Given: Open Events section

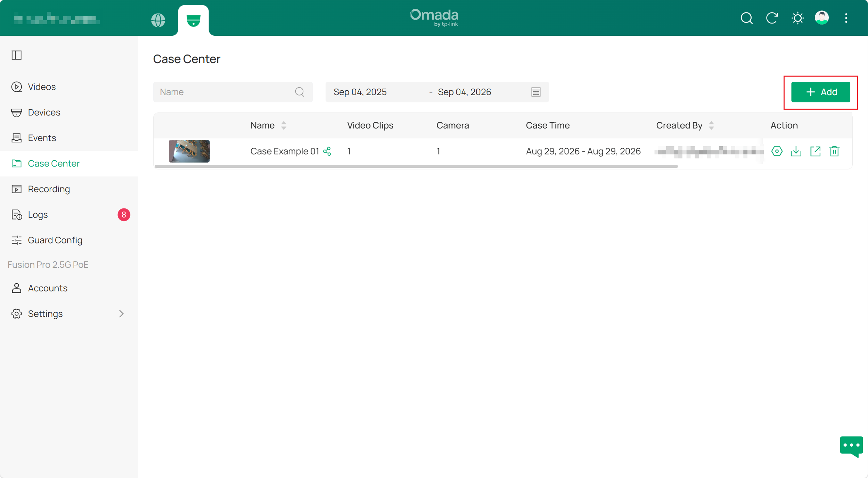Looking at the screenshot, I should pos(69,138).
